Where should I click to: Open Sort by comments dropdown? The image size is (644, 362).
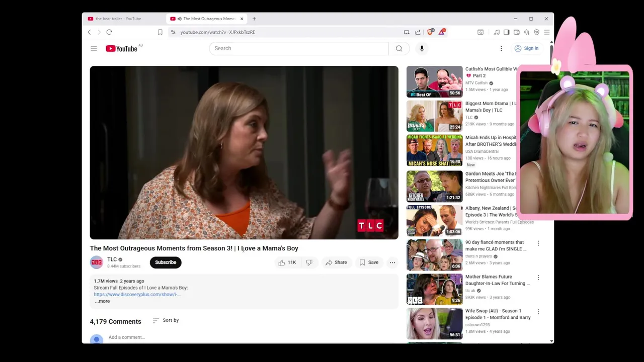tap(166, 320)
